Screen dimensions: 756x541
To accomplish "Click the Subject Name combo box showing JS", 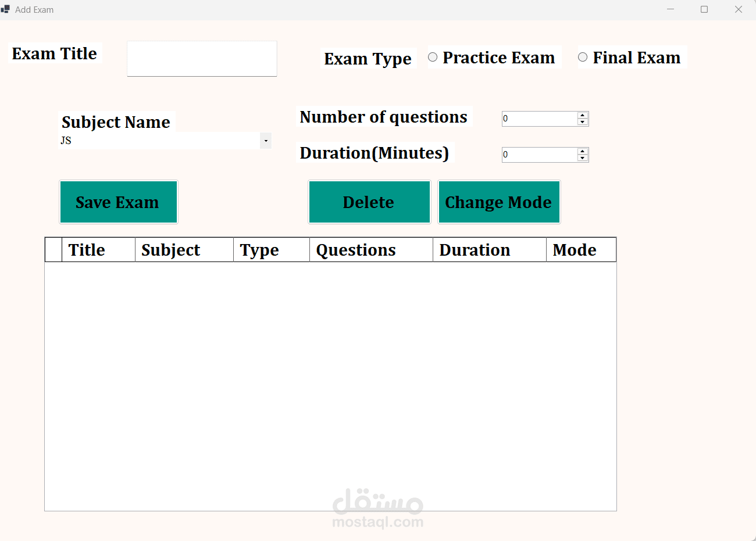I will (x=160, y=141).
